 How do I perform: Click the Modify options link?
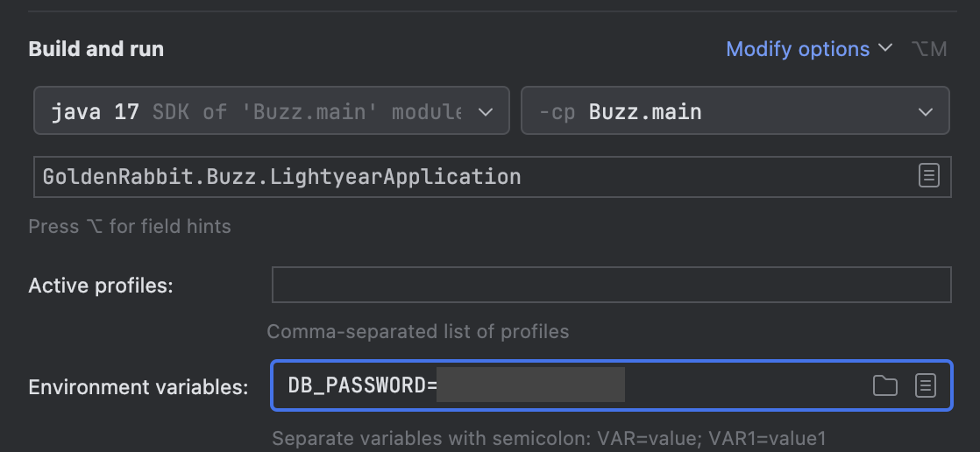[797, 49]
